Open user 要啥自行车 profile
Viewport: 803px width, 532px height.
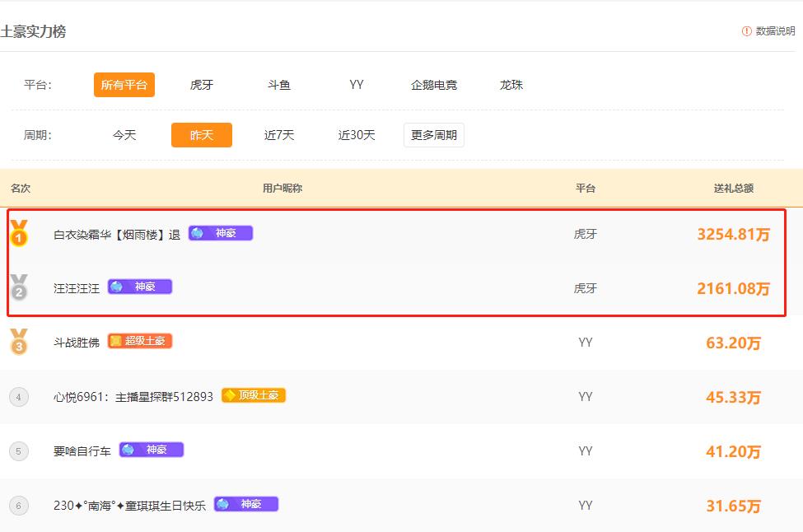82,451
